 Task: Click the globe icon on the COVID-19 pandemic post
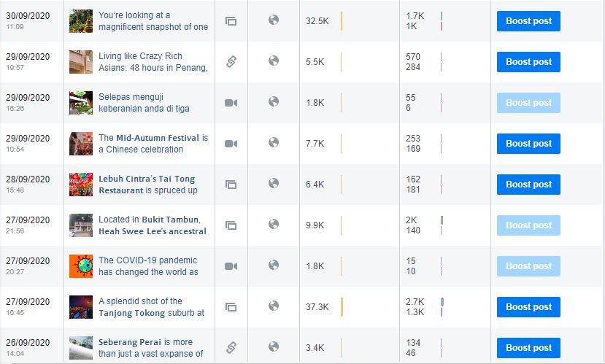pyautogui.click(x=274, y=265)
